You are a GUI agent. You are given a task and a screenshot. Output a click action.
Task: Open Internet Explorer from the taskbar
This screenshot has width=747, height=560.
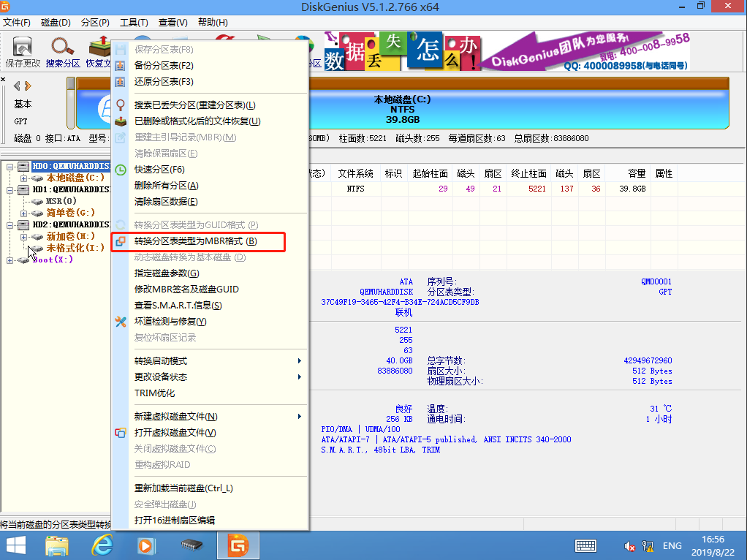(102, 545)
